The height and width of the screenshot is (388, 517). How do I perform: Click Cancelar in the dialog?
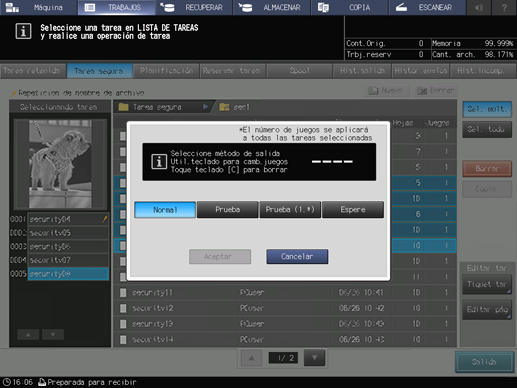click(x=297, y=257)
